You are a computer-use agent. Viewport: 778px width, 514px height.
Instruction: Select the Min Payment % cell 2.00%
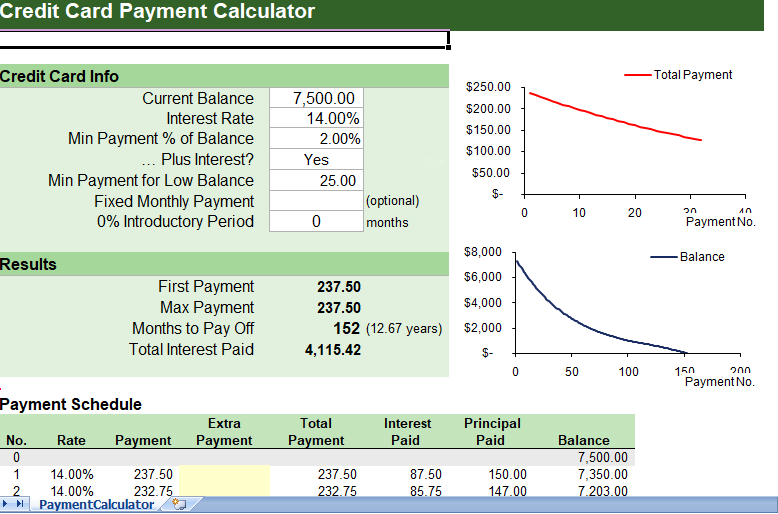pyautogui.click(x=316, y=138)
